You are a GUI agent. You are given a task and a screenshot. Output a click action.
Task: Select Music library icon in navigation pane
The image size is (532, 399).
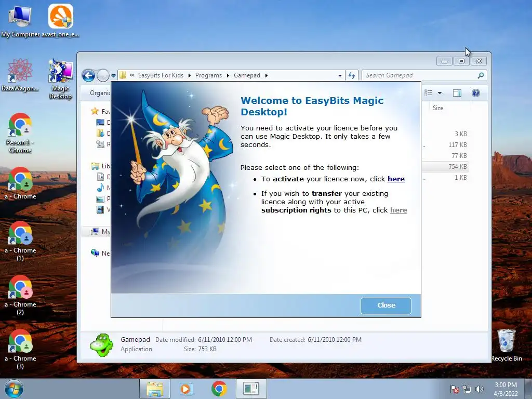pos(100,188)
